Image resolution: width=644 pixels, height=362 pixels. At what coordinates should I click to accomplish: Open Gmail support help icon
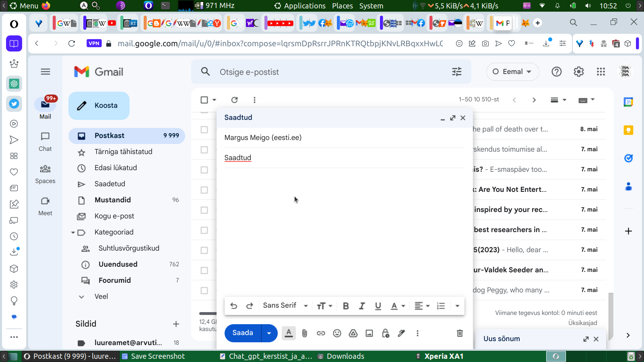tap(557, 72)
